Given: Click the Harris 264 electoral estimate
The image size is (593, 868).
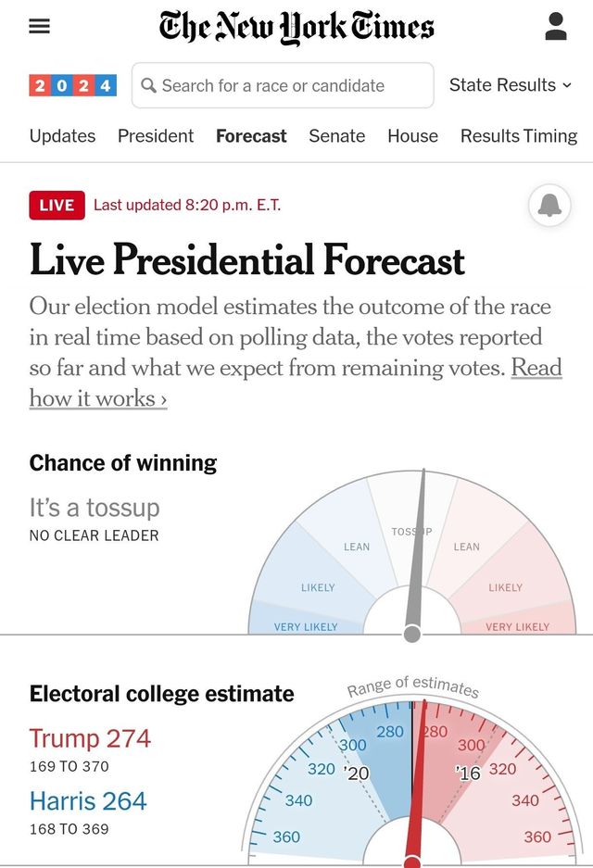Looking at the screenshot, I should [x=88, y=801].
